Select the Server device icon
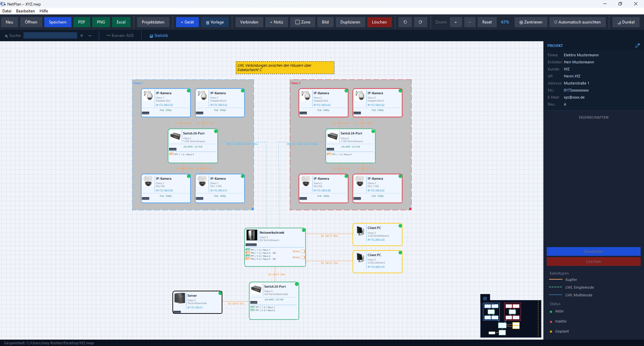The image size is (644, 346). coord(180,298)
